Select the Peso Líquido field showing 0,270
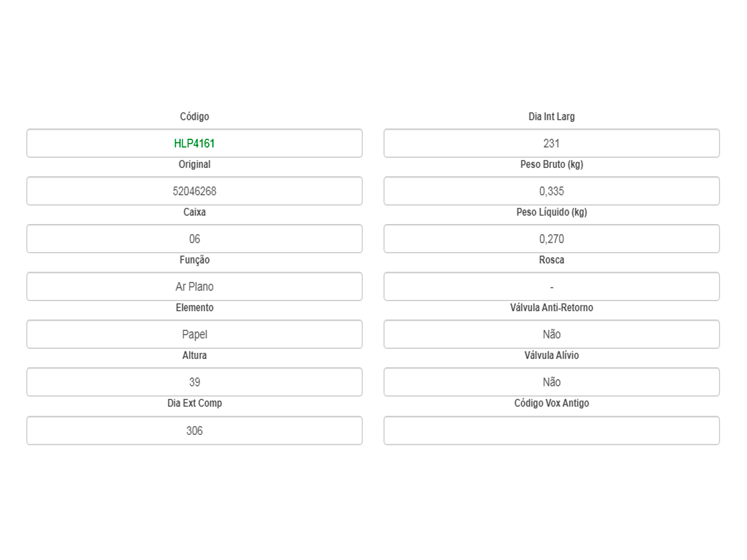 pyautogui.click(x=552, y=239)
